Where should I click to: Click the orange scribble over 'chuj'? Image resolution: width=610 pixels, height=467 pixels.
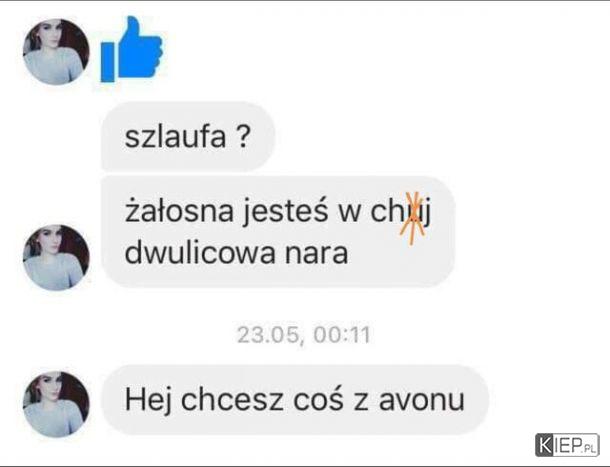click(x=412, y=219)
